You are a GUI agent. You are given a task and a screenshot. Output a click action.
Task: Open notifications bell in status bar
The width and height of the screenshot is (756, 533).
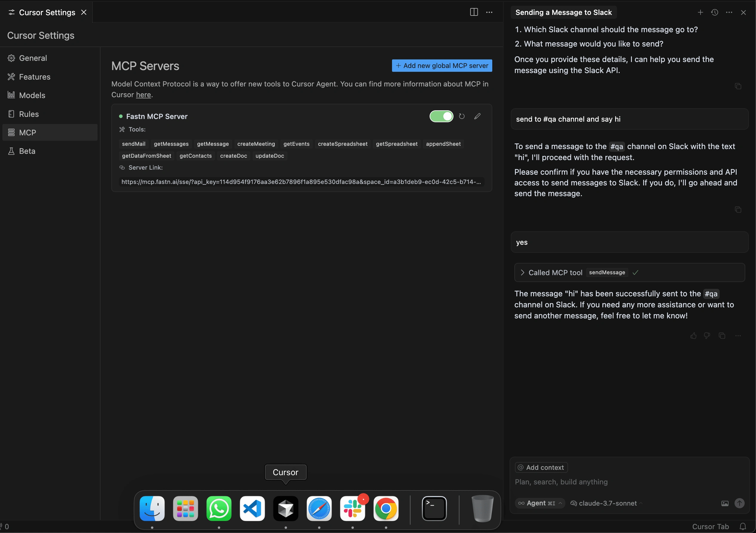coord(743,526)
